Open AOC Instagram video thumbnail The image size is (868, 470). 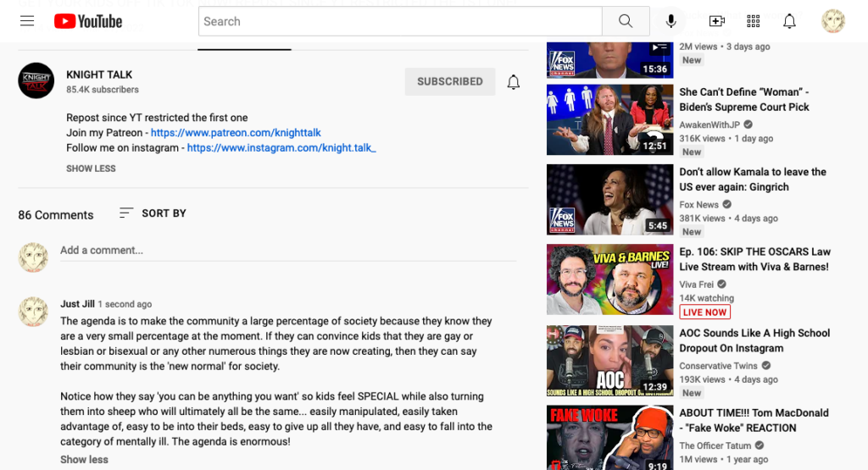pos(610,361)
